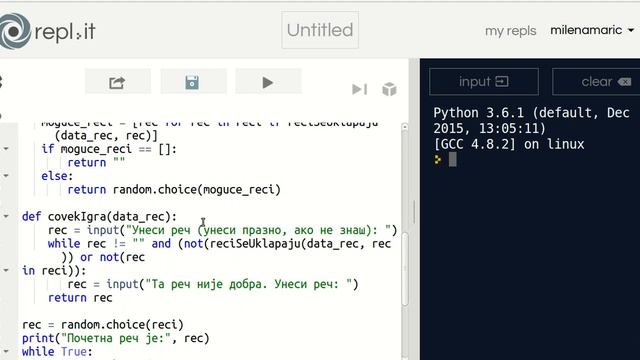The image size is (640, 360).
Task: Click the share button in editor toolbar
Action: (118, 82)
